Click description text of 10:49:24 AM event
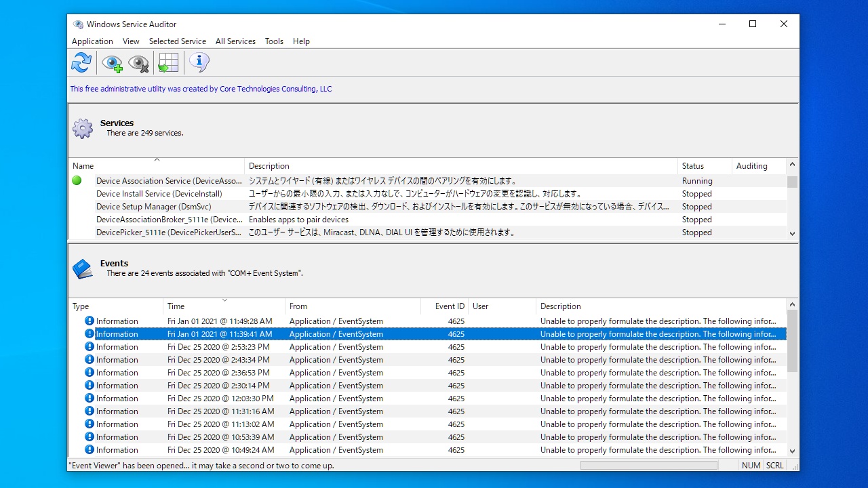Image resolution: width=868 pixels, height=488 pixels. tap(658, 450)
